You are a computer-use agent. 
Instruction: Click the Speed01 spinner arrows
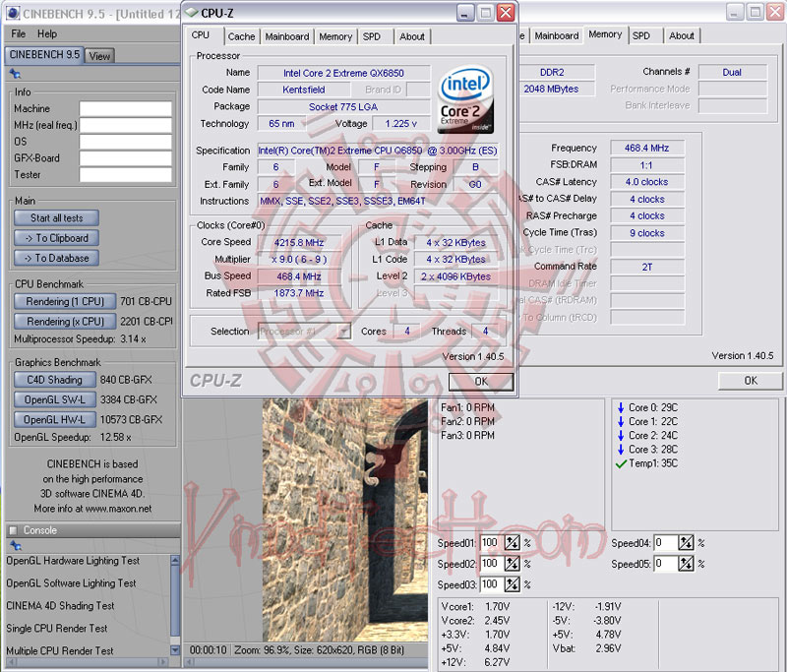coord(512,542)
